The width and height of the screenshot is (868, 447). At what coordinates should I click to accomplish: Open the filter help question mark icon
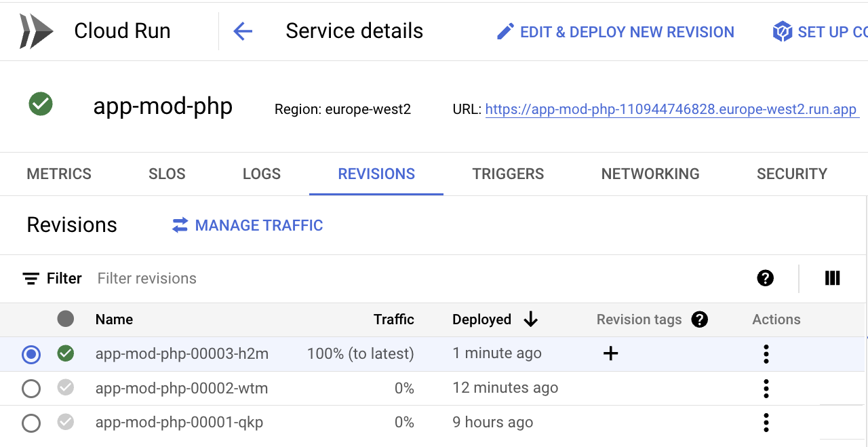tap(766, 278)
